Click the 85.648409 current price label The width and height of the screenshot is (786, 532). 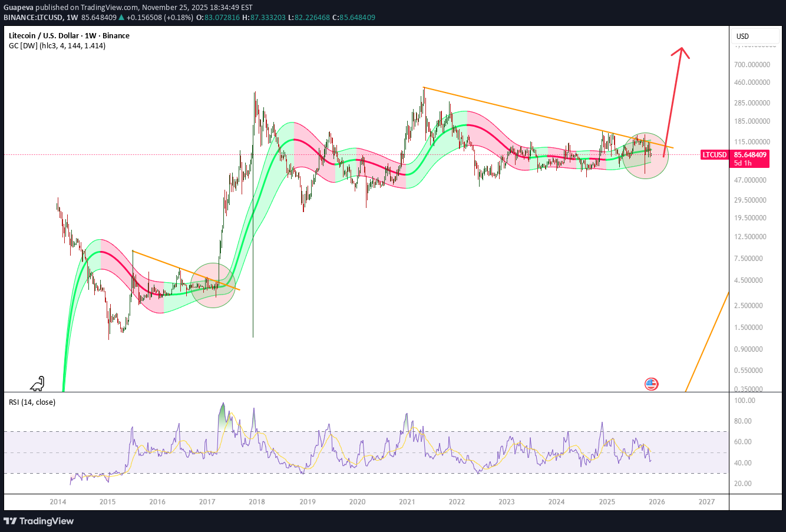pos(750,155)
